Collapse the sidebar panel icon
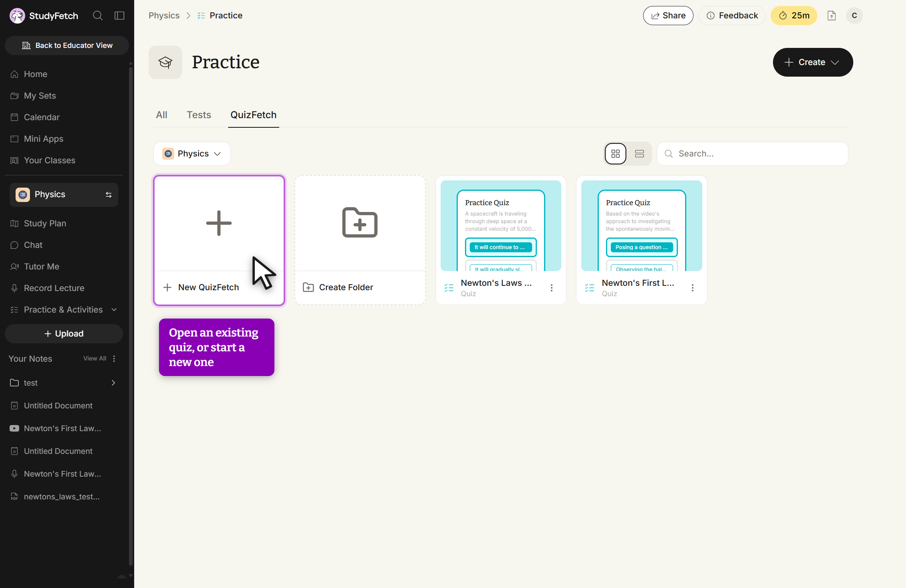 (x=119, y=16)
